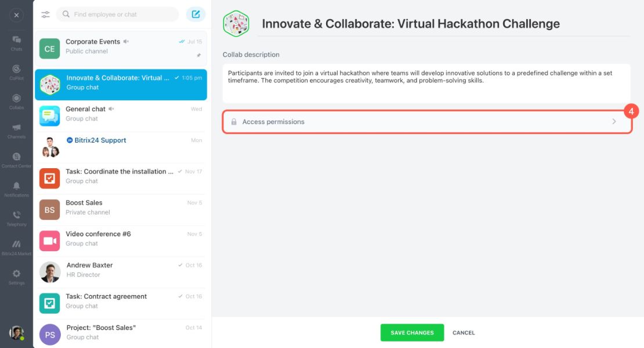Click user profile avatar in sidebar
Viewport: 644px width, 348px height.
click(x=16, y=332)
